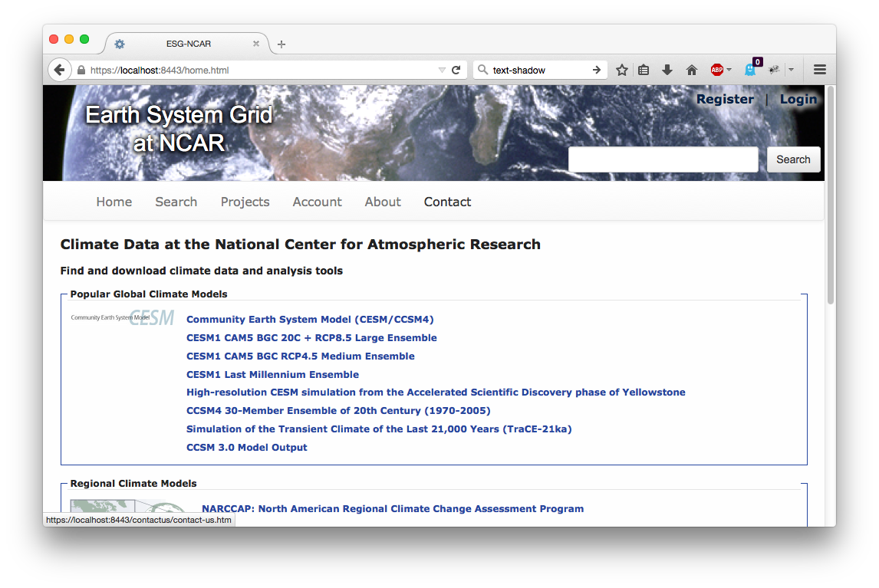
Task: Open the downloads arrow icon
Action: coord(667,70)
